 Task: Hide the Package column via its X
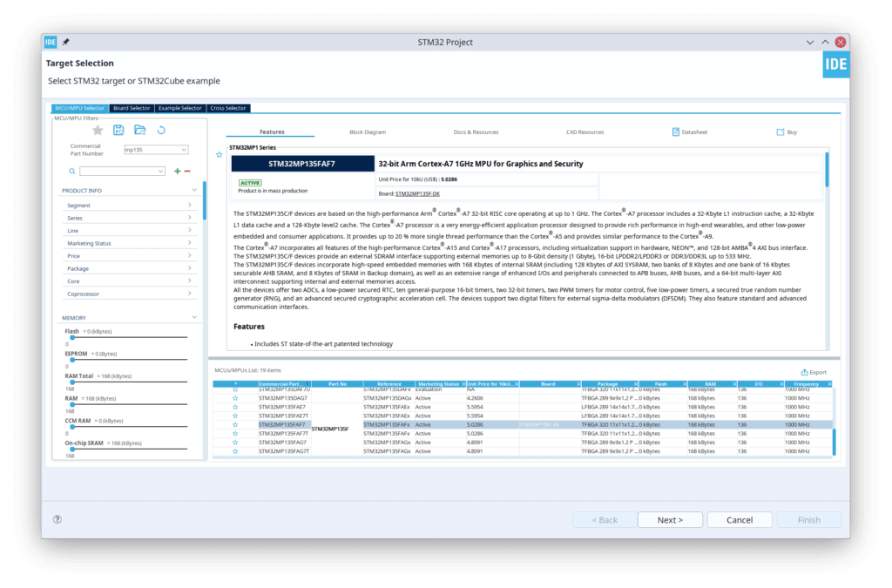tap(635, 384)
